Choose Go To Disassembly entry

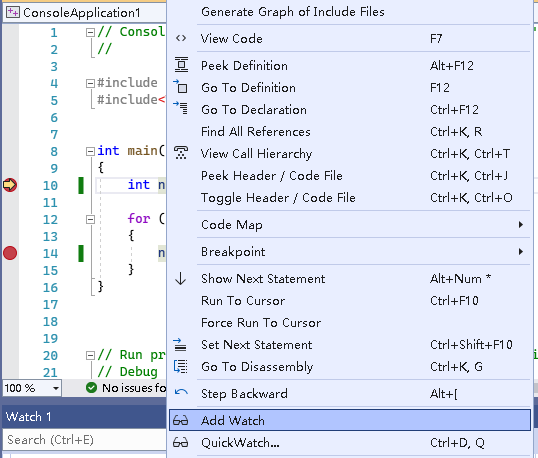[350, 366]
